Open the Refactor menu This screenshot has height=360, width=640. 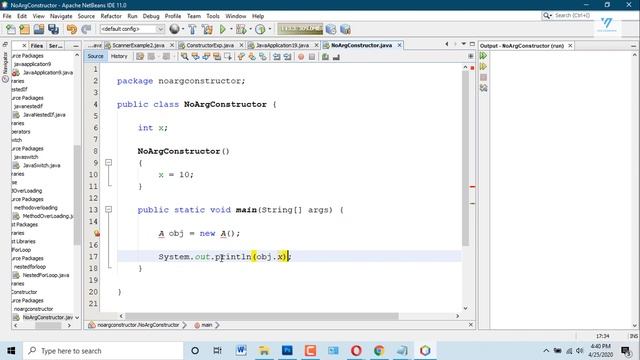[x=111, y=16]
